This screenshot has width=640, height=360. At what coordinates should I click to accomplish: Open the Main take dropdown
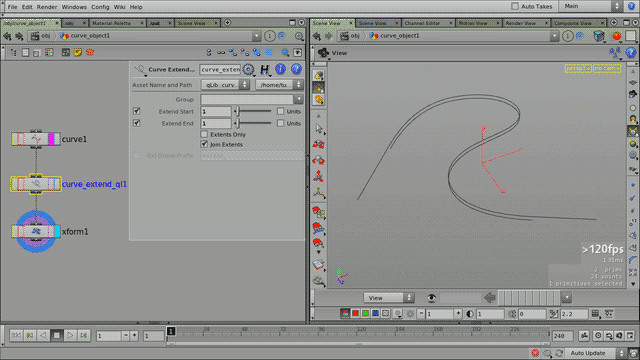point(591,6)
